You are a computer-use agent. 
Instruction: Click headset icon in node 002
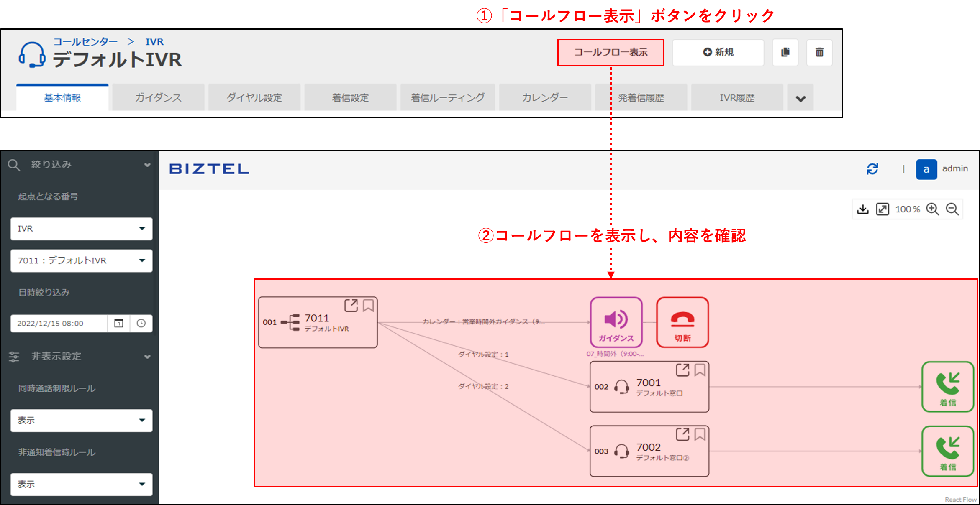tap(622, 387)
